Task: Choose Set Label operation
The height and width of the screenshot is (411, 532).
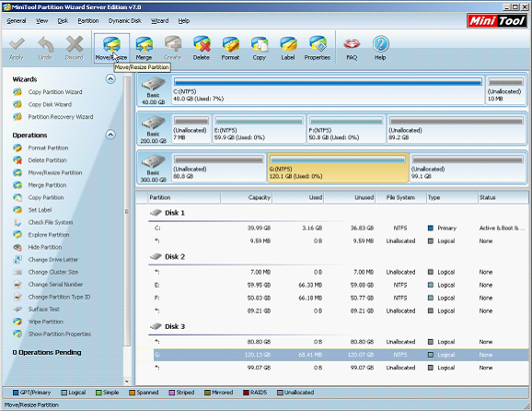Action: coord(40,210)
